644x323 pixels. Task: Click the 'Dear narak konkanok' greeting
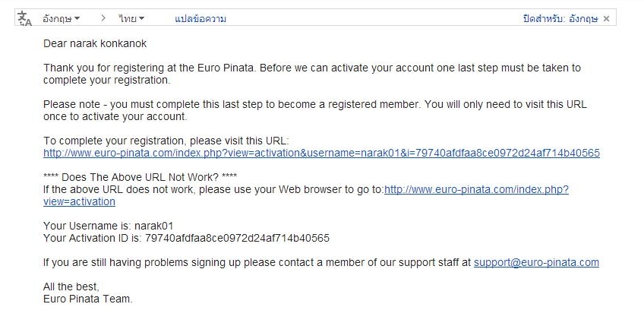click(95, 43)
